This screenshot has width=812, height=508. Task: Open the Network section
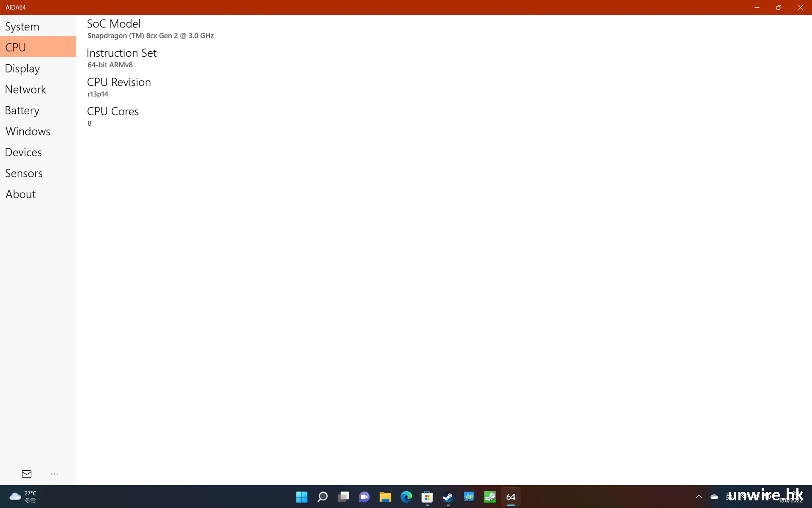click(x=25, y=89)
